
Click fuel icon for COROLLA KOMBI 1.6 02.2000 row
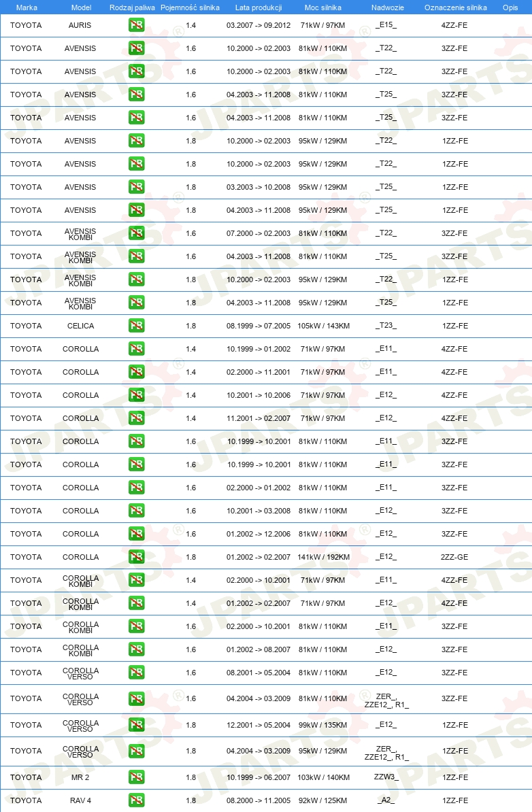pyautogui.click(x=137, y=626)
